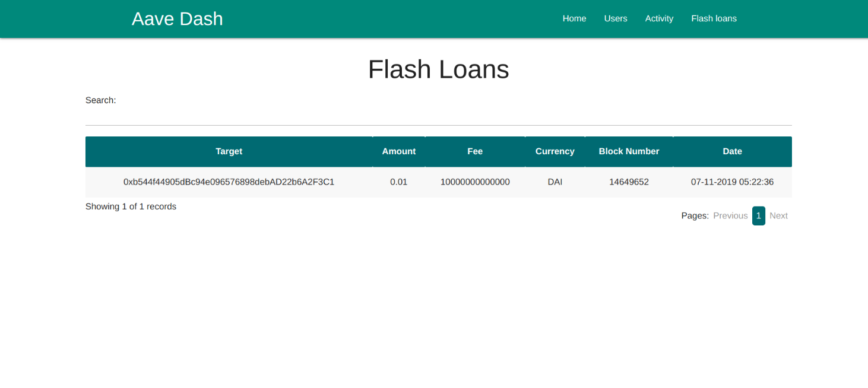Click target address 0xb544f44905dBc94e...
Image resolution: width=868 pixels, height=388 pixels.
[229, 182]
